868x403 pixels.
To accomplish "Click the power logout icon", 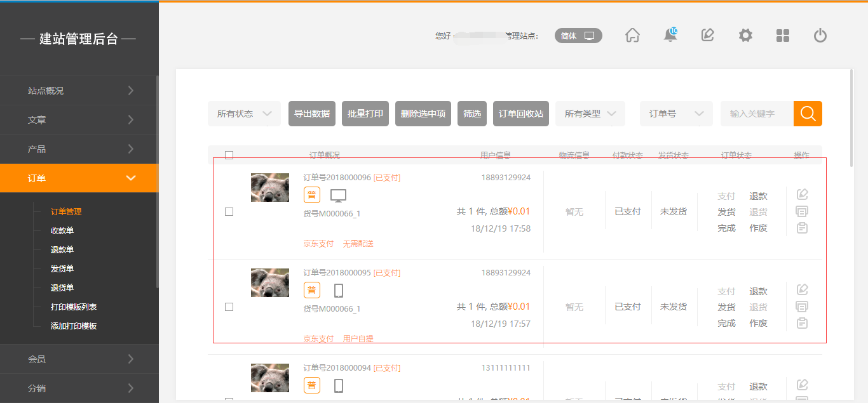I will point(820,36).
